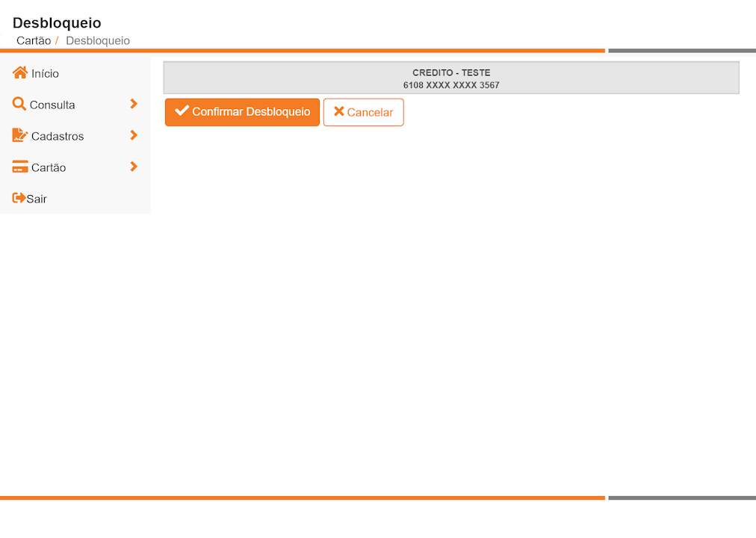Expand the Cadastros submenu arrow
756x538 pixels.
134,135
